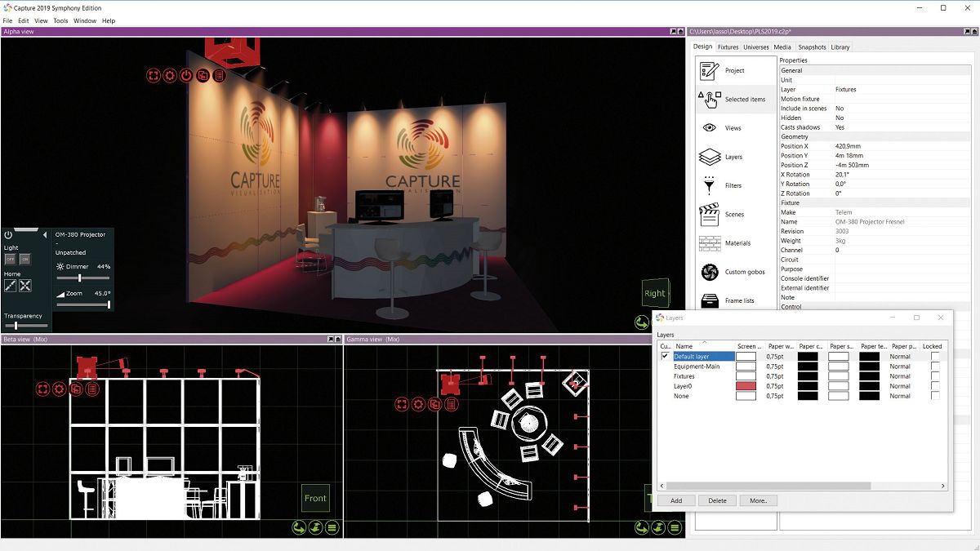Click the list icon in Gamma view
The width and height of the screenshot is (980, 551).
point(452,404)
